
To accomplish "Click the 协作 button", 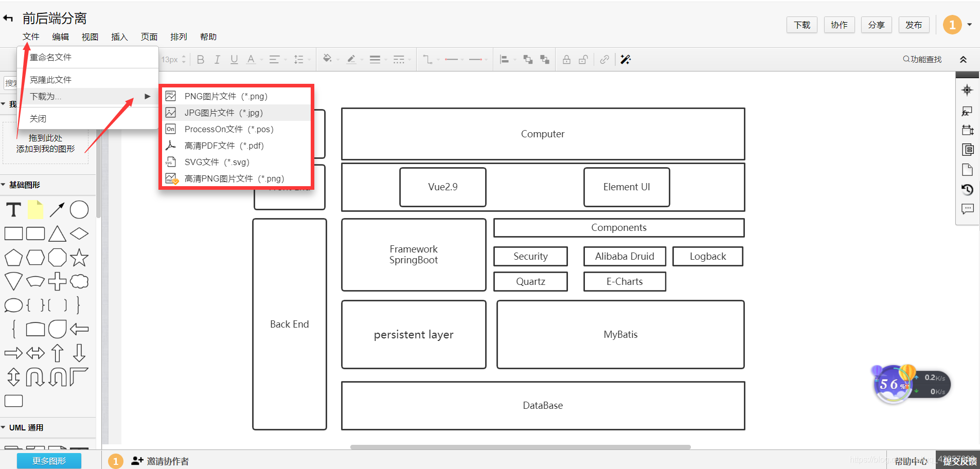I will (x=839, y=25).
